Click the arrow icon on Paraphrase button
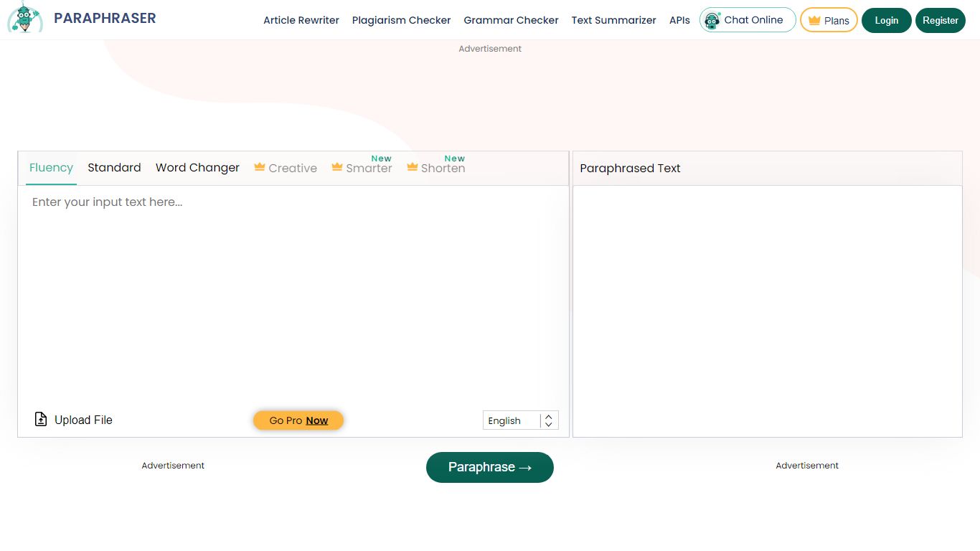The height and width of the screenshot is (551, 980). 524,467
